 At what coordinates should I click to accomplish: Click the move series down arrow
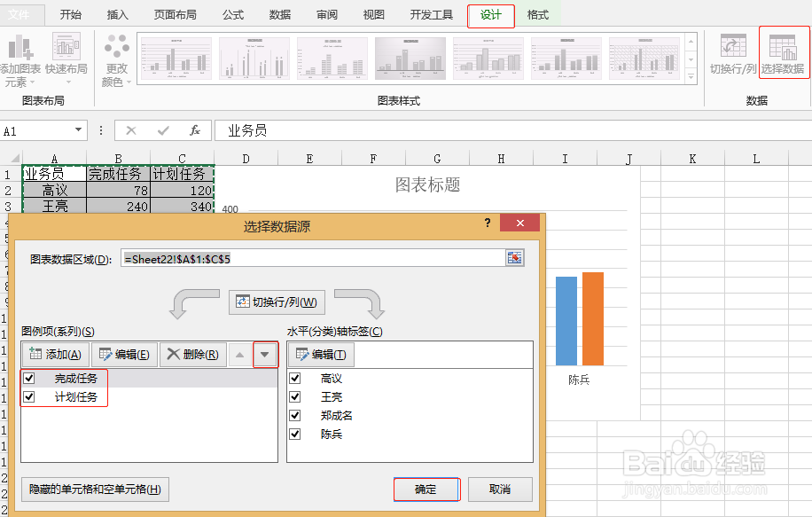click(264, 354)
